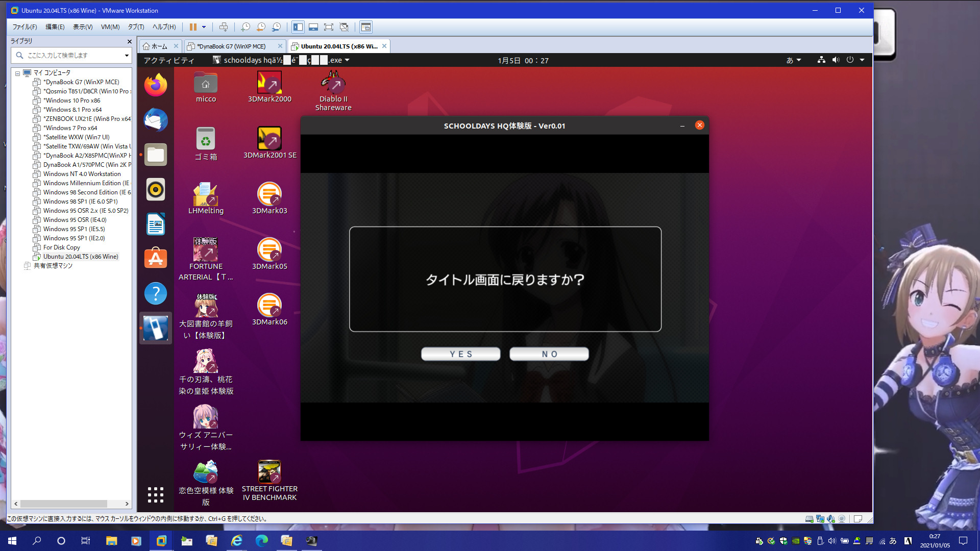Open the Help icon in the dock
The height and width of the screenshot is (551, 980).
[x=156, y=293]
